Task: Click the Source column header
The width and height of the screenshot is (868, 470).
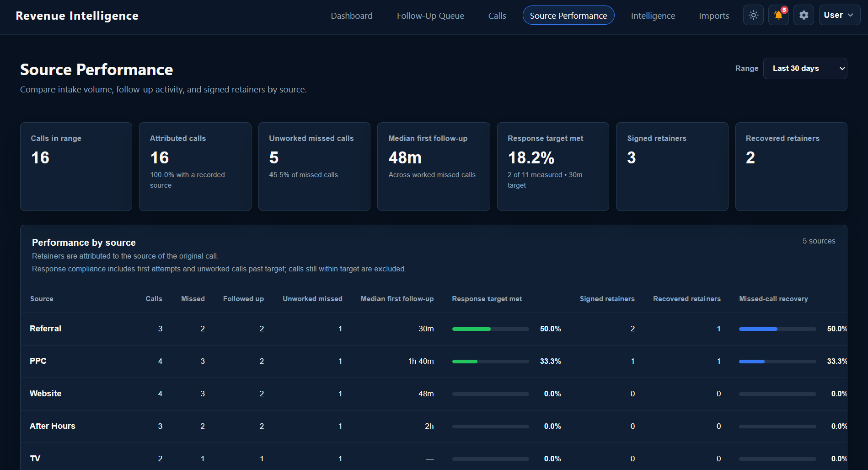Action: tap(42, 298)
